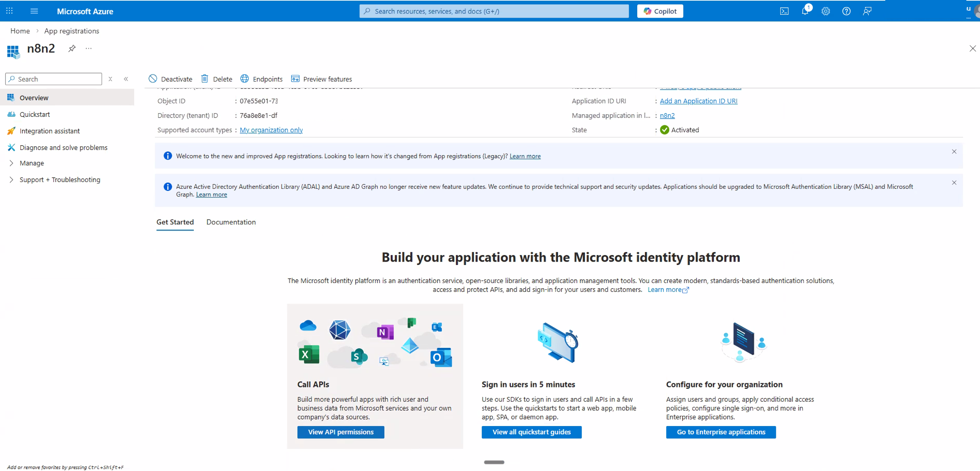
Task: Open the feedback icon
Action: [866, 11]
